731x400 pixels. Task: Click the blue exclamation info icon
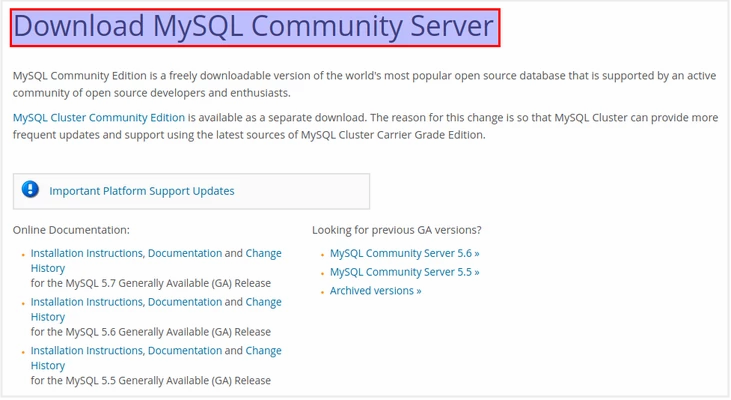(30, 190)
